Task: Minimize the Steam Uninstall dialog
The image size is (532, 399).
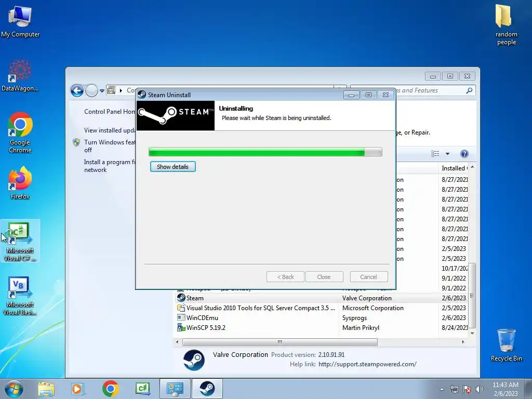Action: 351,95
